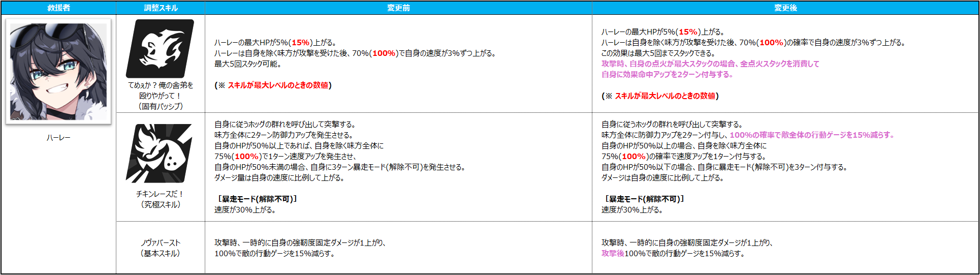Click ［暴走モード(解除不可)］ heading in after column

[644, 199]
